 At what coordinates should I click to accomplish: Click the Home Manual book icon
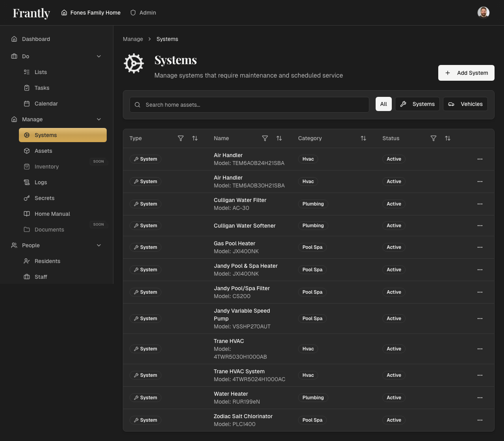[26, 214]
